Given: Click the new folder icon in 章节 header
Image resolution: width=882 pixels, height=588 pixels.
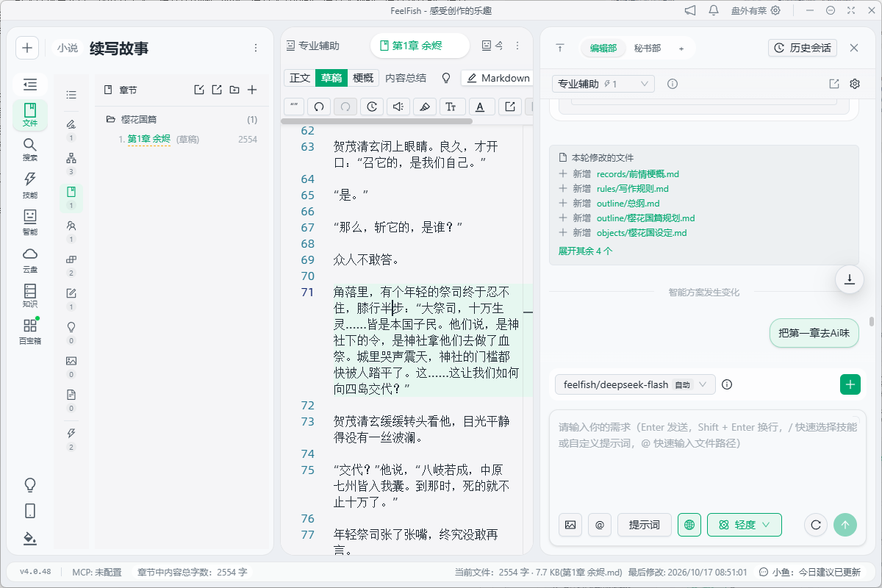Looking at the screenshot, I should coord(234,90).
